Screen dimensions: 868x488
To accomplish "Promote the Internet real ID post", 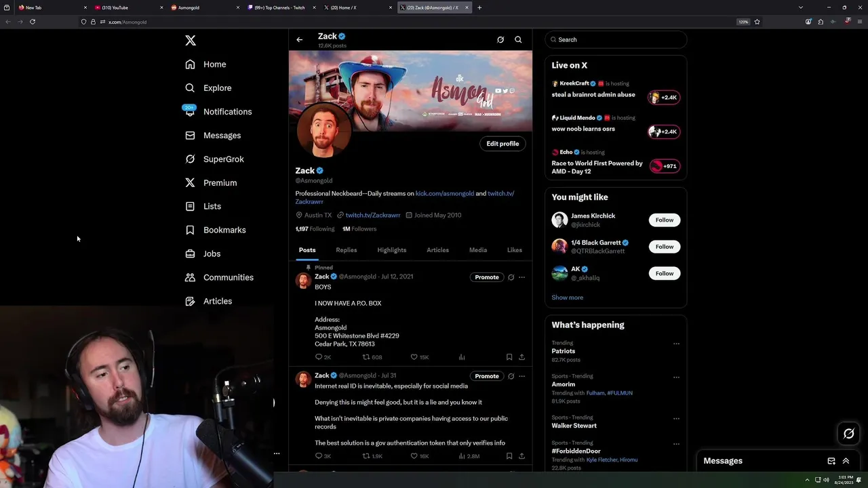I will (x=487, y=376).
